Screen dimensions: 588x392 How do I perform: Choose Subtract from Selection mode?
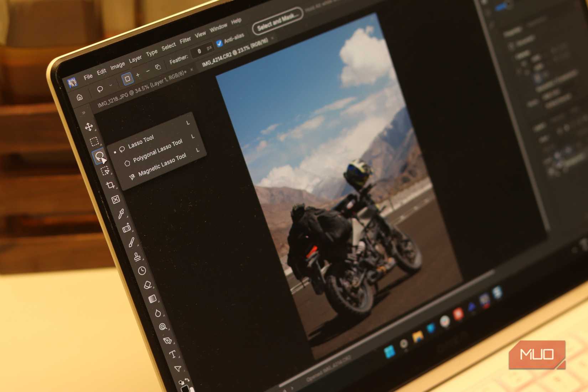coord(148,71)
